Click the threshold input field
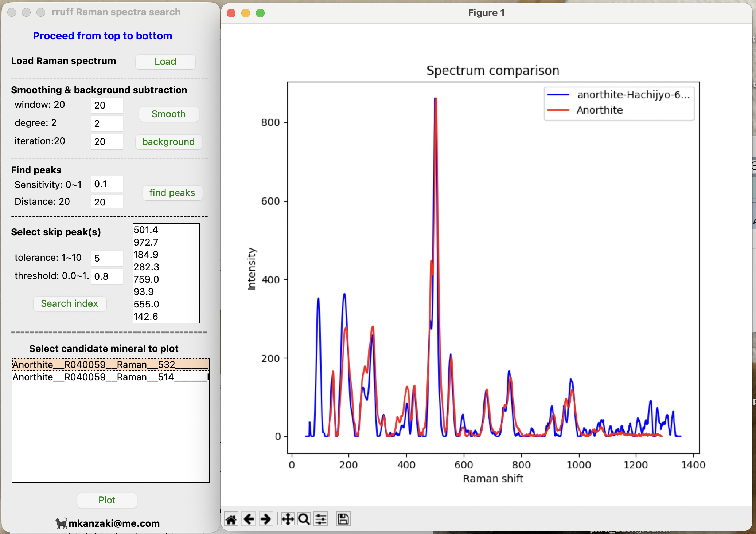756x534 pixels. click(107, 276)
